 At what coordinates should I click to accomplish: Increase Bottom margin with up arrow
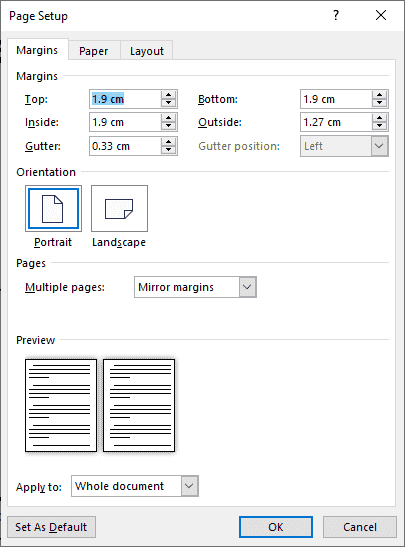[x=380, y=95]
